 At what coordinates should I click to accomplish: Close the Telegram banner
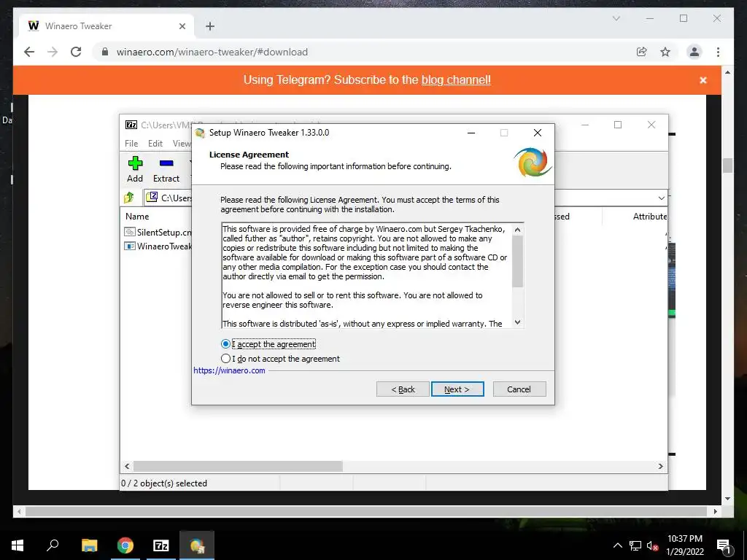(x=703, y=80)
